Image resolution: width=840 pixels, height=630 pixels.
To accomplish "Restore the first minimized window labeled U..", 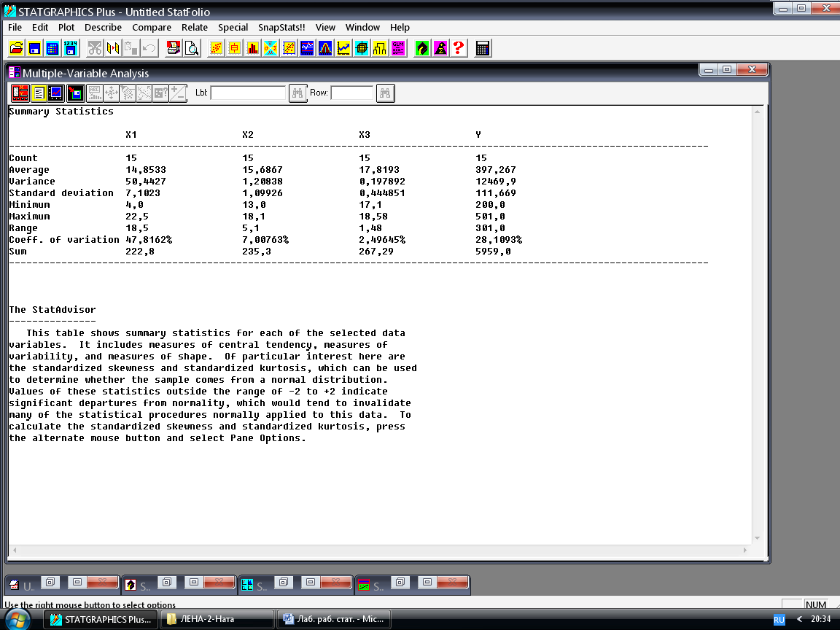I will point(50,582).
